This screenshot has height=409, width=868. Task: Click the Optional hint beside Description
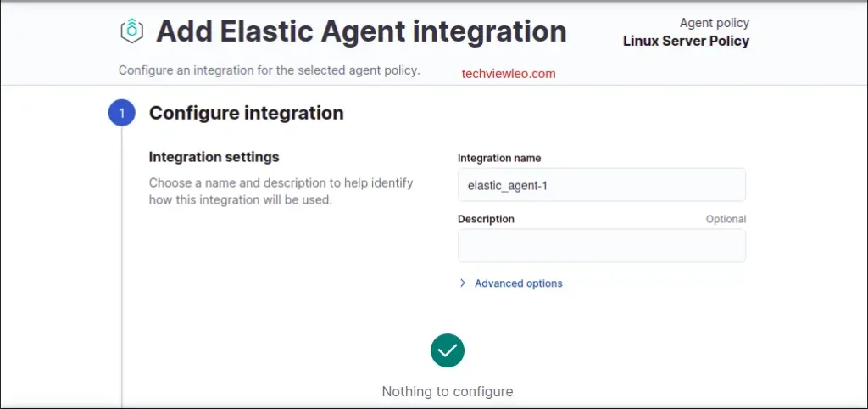[726, 219]
